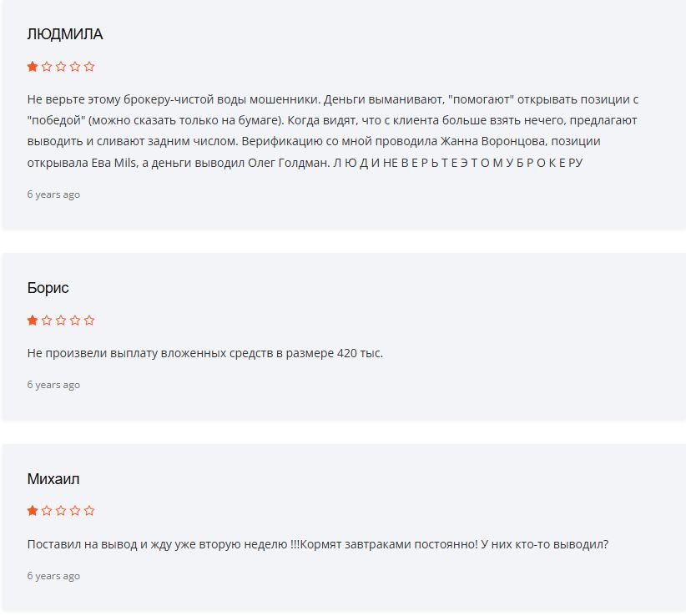Image resolution: width=686 pixels, height=616 pixels.
Task: Click the '6 years ago' timestamp under ЛЮДМИЛА's review
Action: pyautogui.click(x=53, y=194)
